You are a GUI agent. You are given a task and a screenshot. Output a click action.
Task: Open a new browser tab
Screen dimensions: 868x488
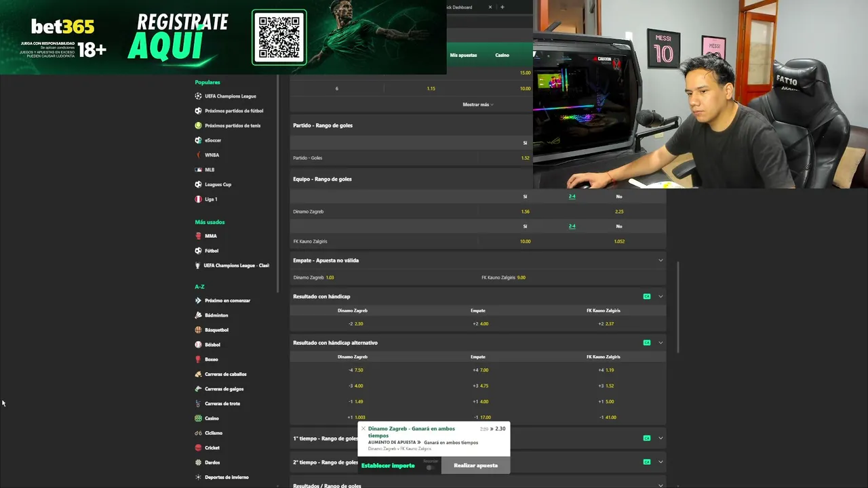pyautogui.click(x=502, y=7)
